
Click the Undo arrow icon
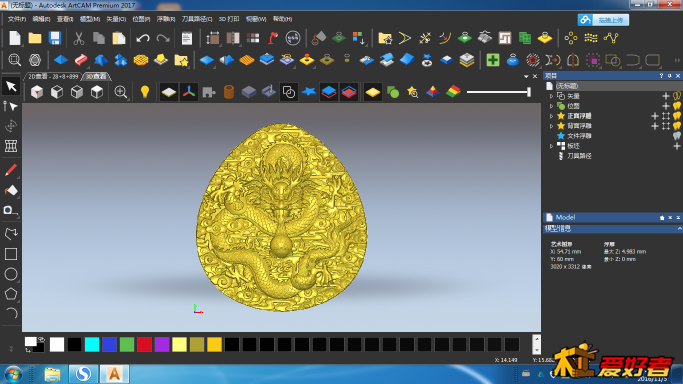coord(143,38)
